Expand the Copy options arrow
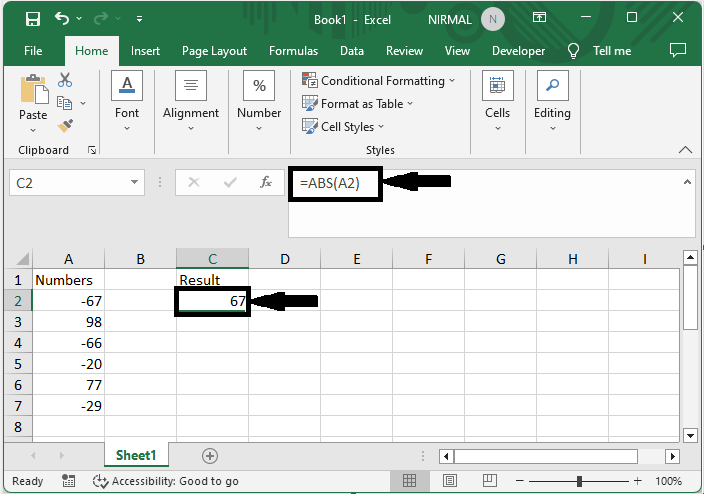The height and width of the screenshot is (494, 704). (83, 103)
